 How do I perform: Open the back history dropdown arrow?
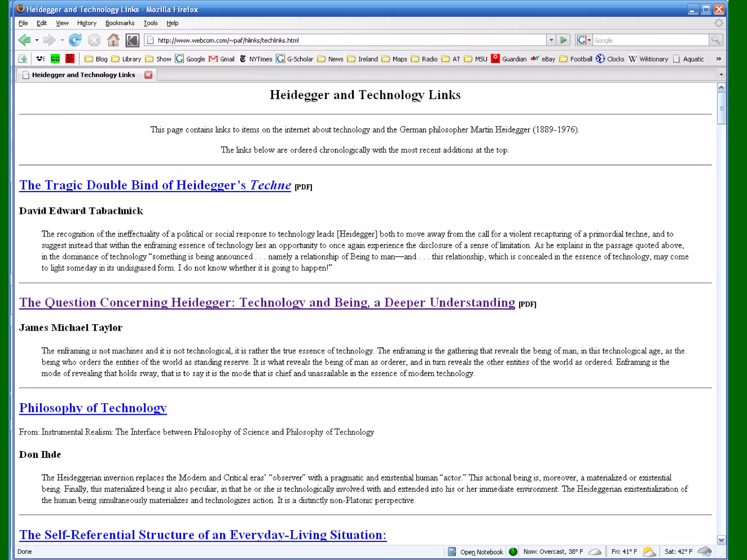click(37, 40)
